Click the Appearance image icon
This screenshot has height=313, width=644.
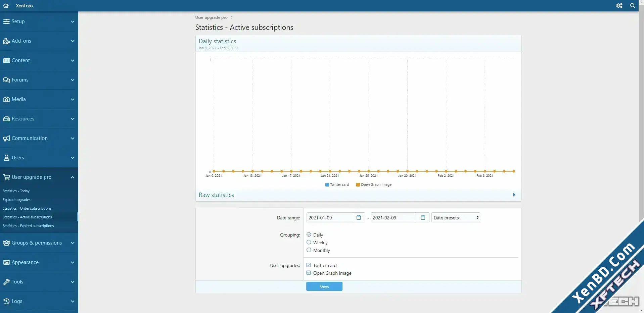coord(6,262)
